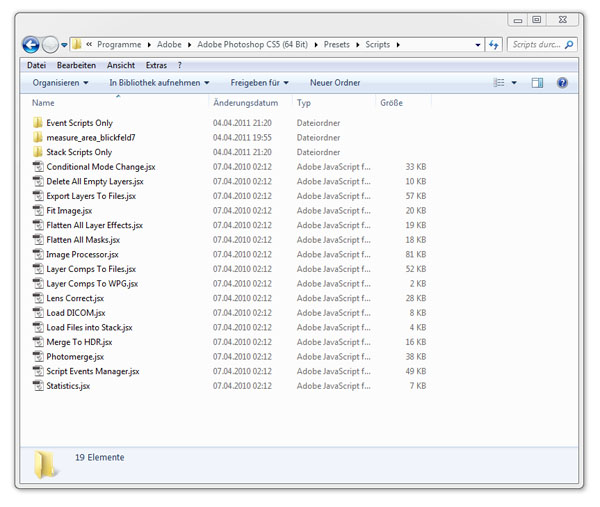Click the blue help question mark icon
600x507 pixels.
tap(562, 83)
